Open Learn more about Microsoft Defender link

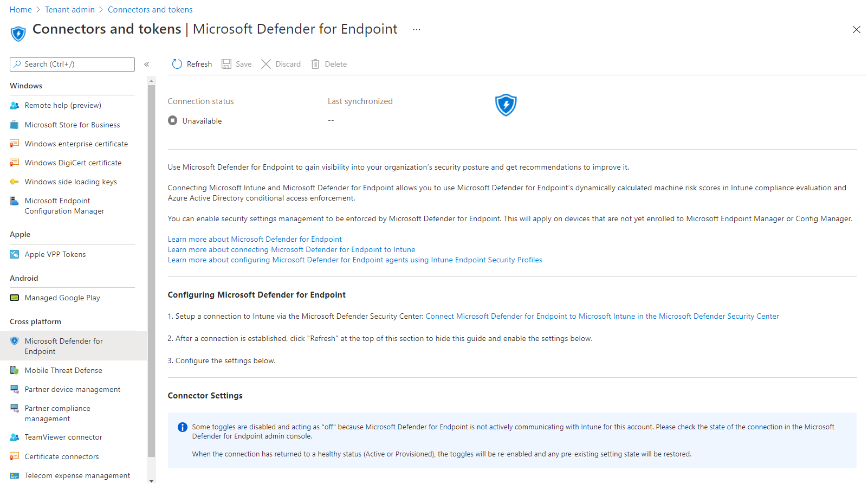coord(255,239)
